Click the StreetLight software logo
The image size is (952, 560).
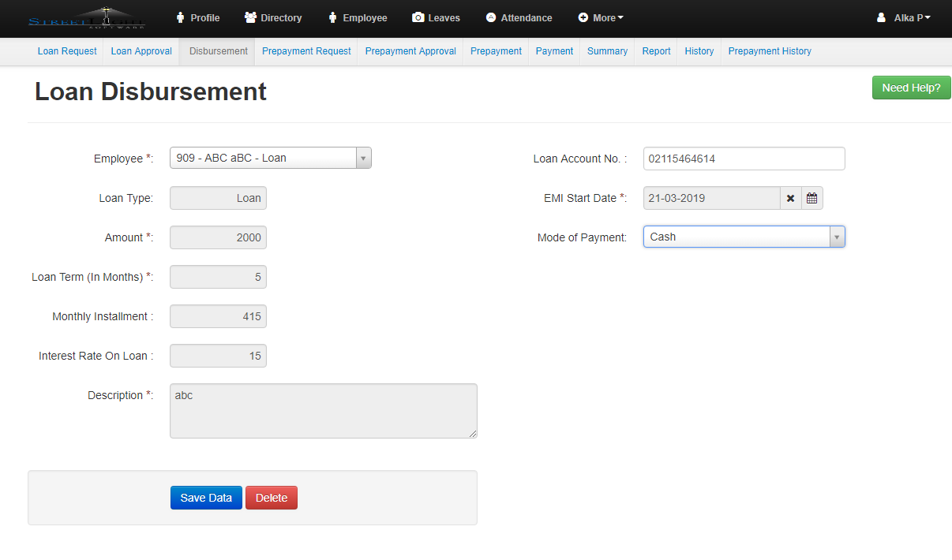point(86,18)
